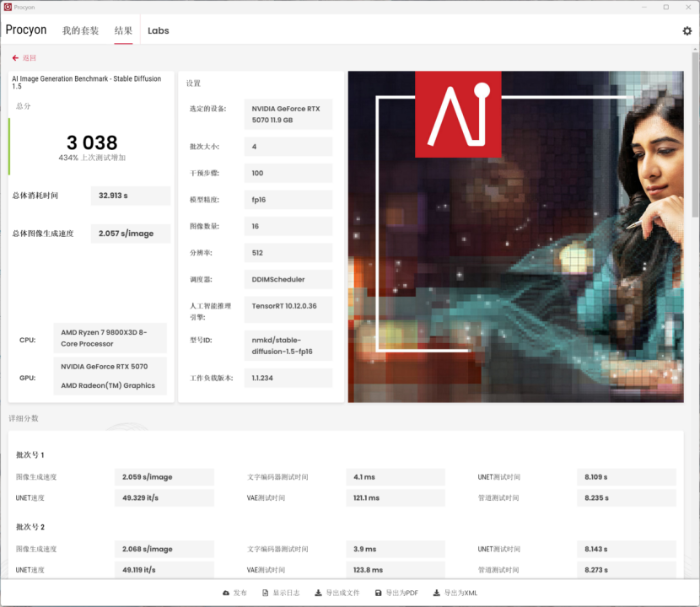Click the 导出成文件 download icon
This screenshot has height=607, width=700.
tap(318, 594)
